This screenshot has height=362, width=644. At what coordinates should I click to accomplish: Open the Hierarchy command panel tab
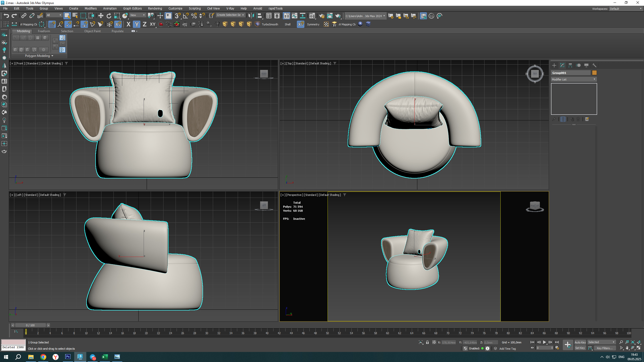570,65
